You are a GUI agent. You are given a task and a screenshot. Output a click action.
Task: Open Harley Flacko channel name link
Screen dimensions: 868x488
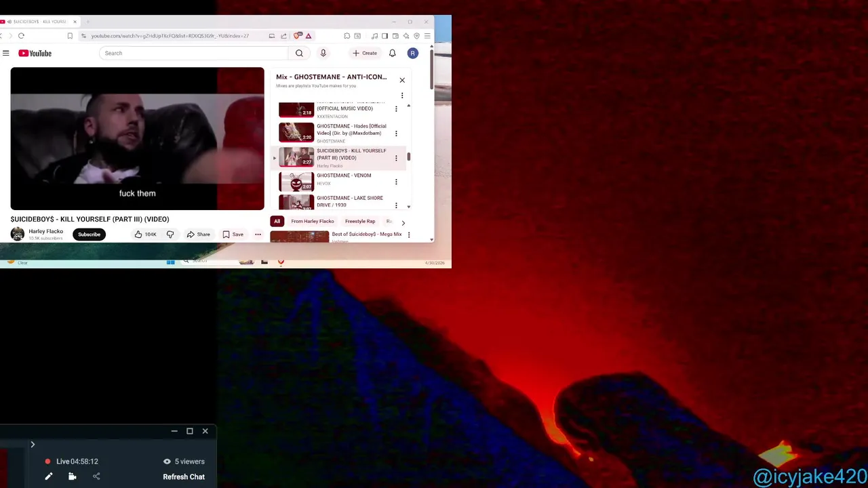(45, 231)
